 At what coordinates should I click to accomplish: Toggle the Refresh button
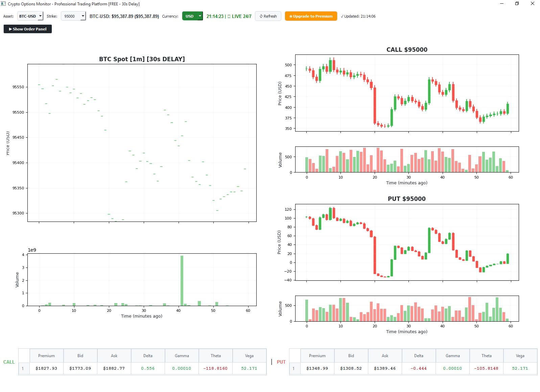268,16
